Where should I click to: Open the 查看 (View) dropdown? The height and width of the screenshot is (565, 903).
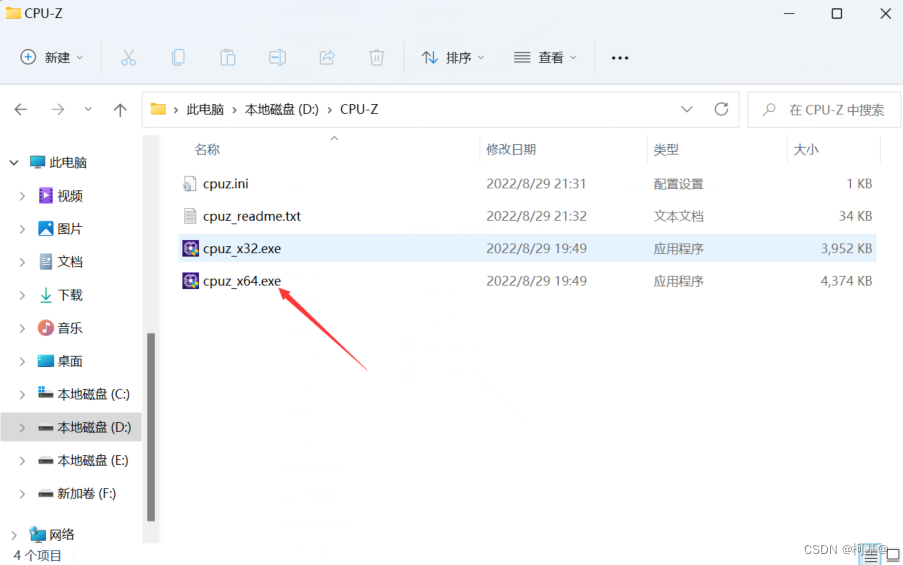pyautogui.click(x=545, y=58)
